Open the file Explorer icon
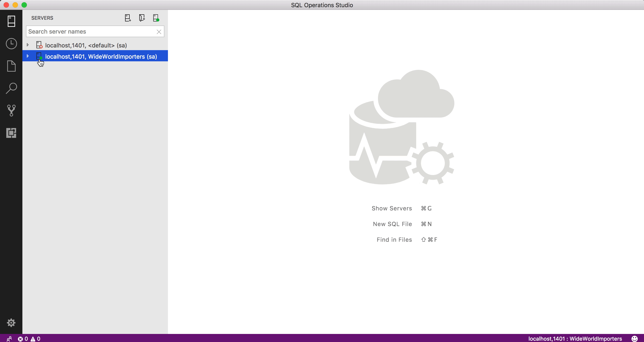644x342 pixels. coord(11,66)
